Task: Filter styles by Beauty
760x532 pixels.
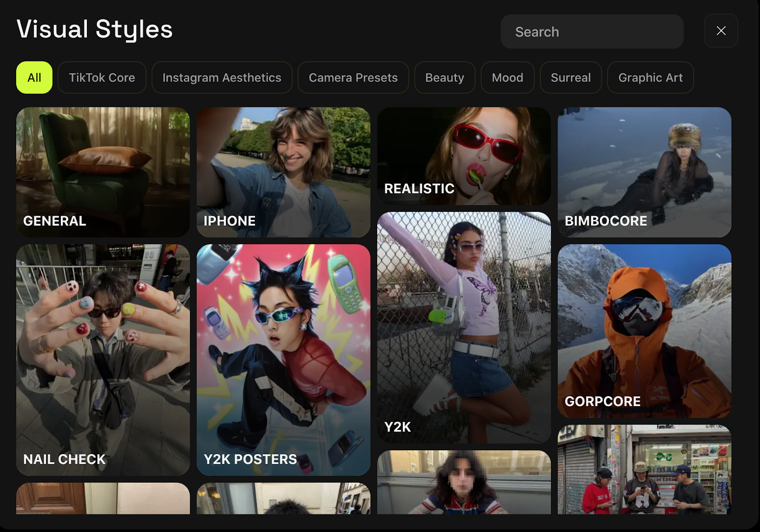Action: (x=445, y=77)
